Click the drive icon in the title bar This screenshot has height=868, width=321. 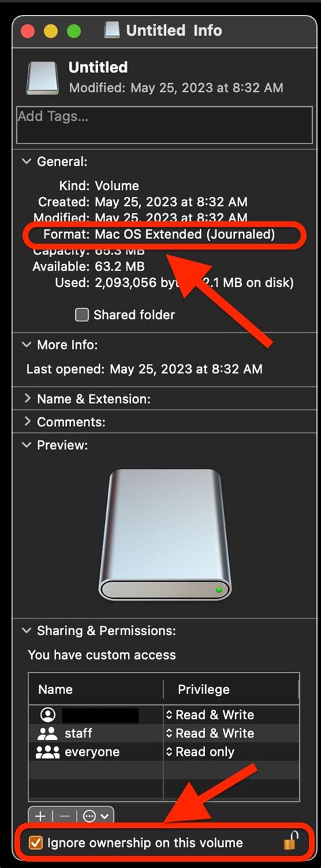pos(113,30)
